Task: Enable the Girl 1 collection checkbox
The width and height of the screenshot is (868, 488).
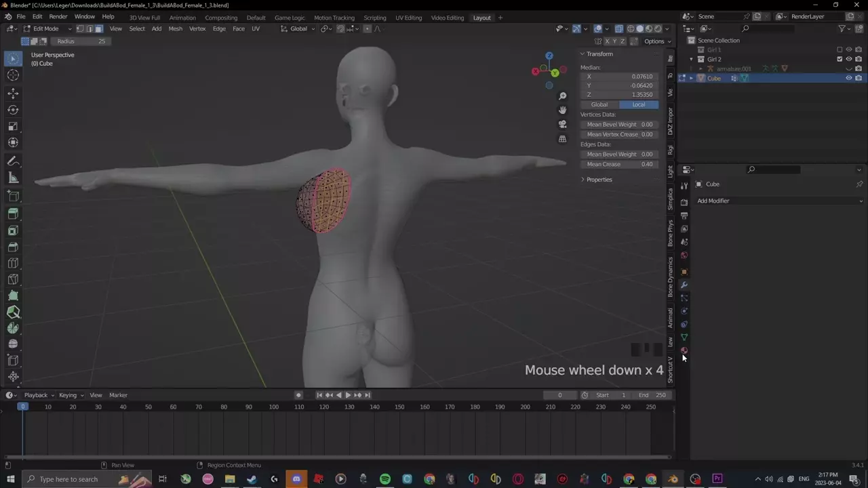Action: (x=840, y=49)
